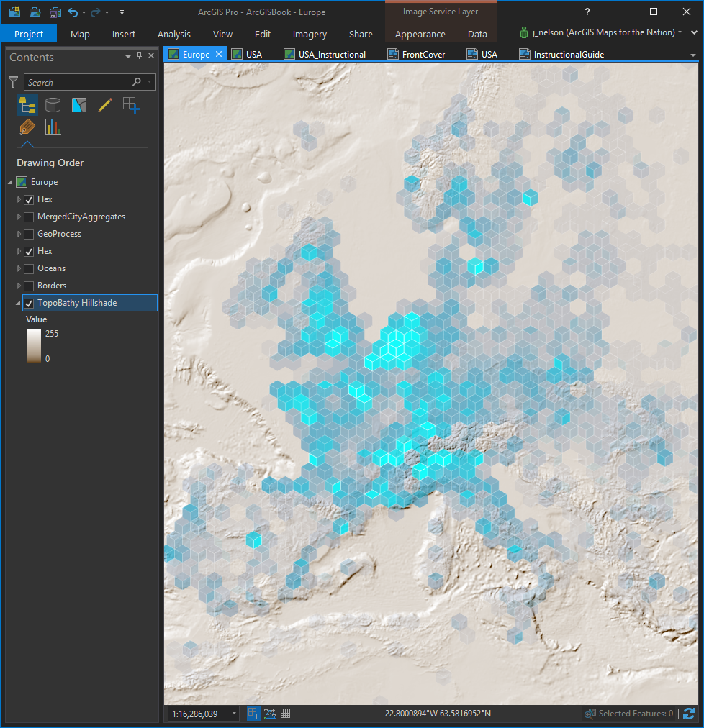This screenshot has height=728, width=704.
Task: Open the Insert ribbon tab
Action: click(x=124, y=34)
